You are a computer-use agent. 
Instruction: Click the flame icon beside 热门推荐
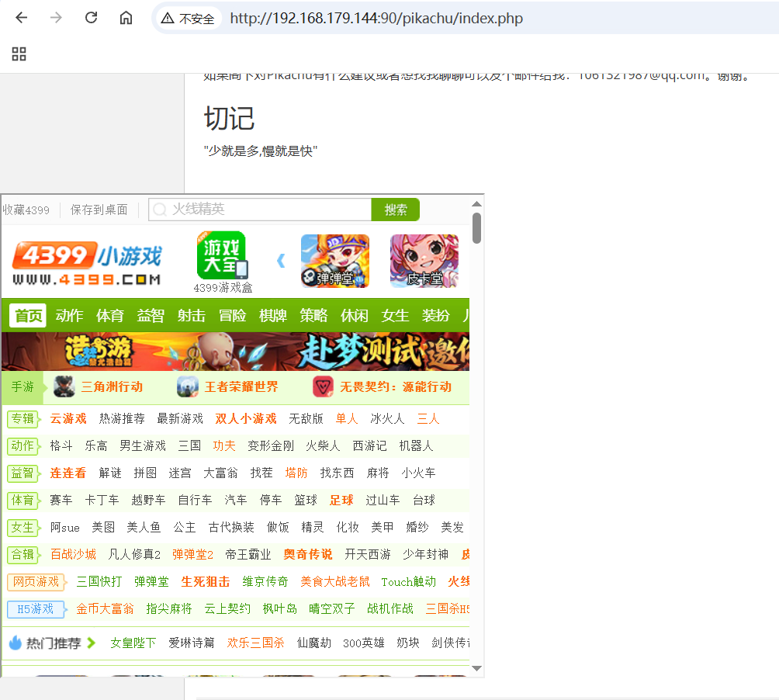16,643
